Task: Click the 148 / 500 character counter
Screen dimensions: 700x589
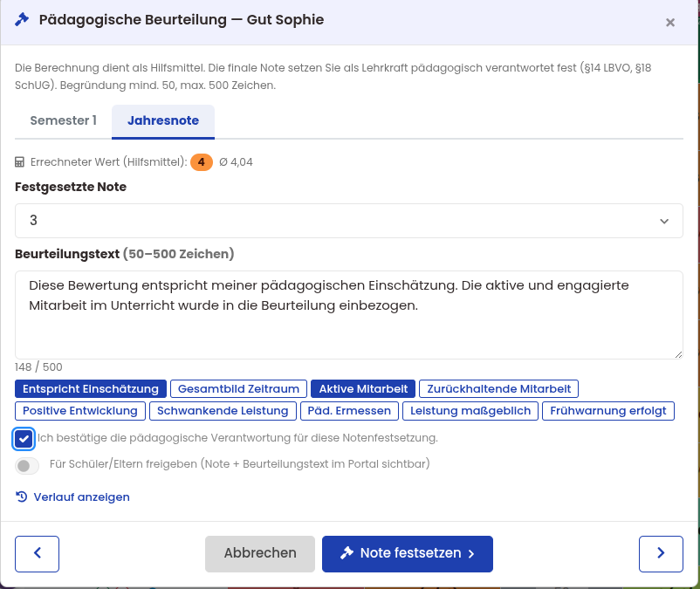Action: 38,367
